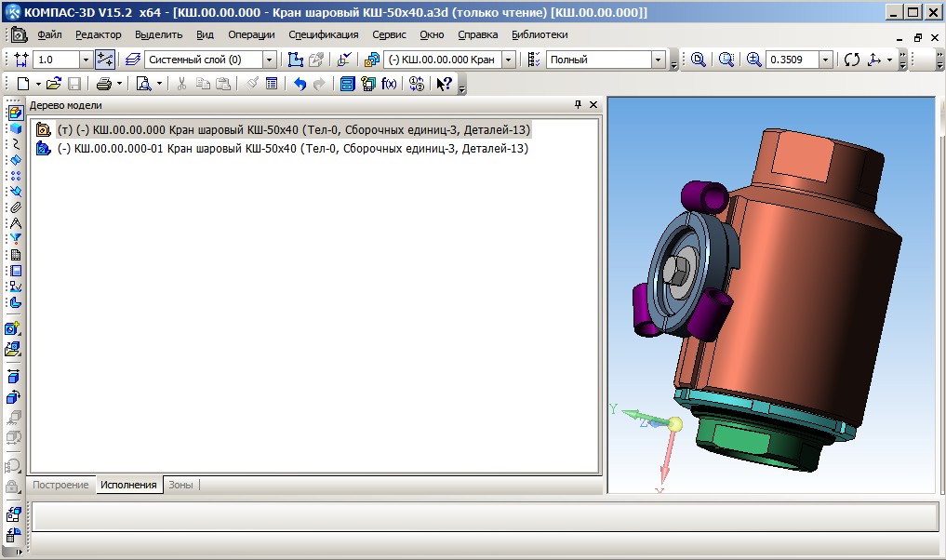Open the Операции menu
Viewport: 946px width, 560px height.
(x=251, y=34)
